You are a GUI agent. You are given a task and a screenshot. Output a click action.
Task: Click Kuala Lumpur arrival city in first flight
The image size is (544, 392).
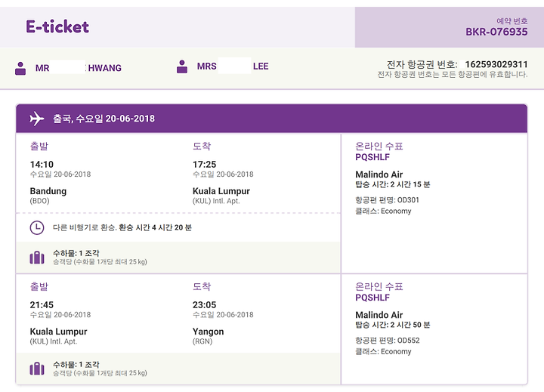pos(221,191)
